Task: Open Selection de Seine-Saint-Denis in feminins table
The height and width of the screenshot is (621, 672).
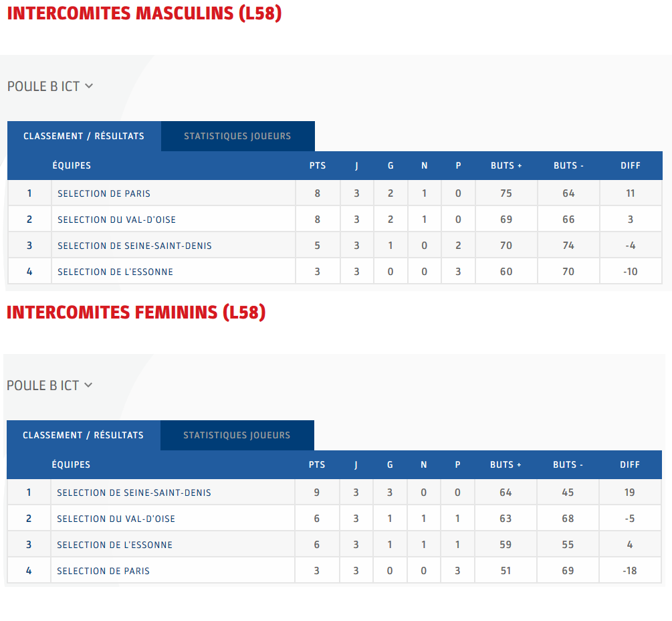Action: click(134, 493)
